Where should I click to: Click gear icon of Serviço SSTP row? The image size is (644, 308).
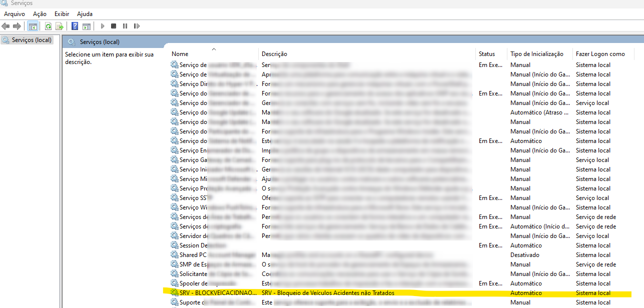tap(174, 198)
